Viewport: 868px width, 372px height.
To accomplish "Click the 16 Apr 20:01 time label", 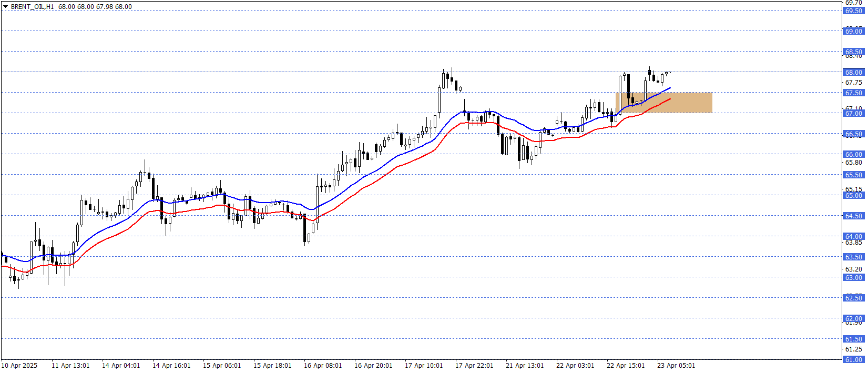I will (373, 366).
